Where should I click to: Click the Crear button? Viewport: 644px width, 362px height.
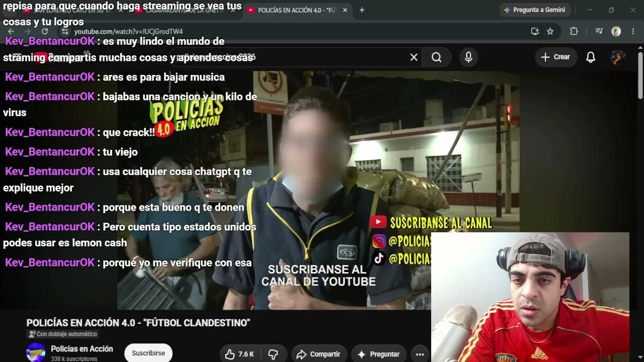[555, 57]
